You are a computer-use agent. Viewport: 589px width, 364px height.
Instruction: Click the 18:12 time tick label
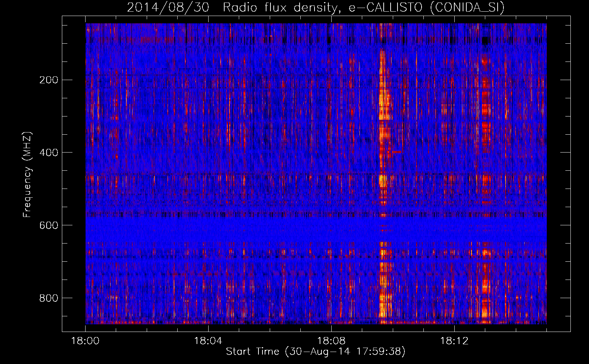pos(454,341)
